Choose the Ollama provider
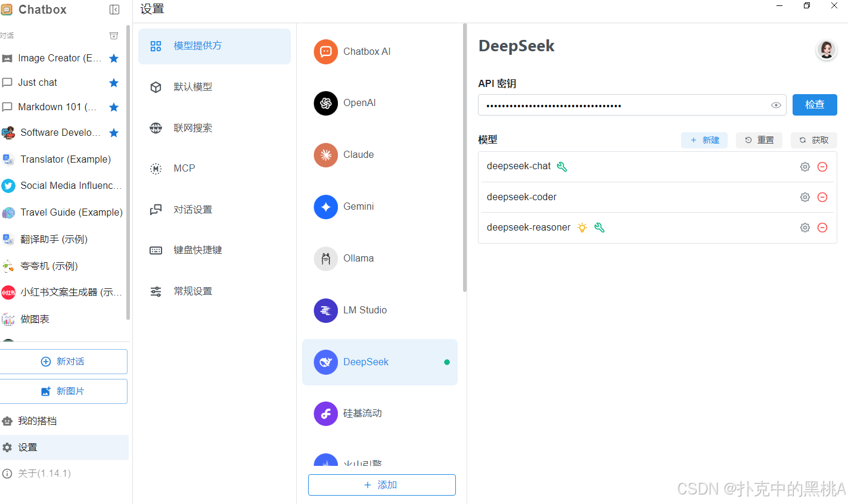The height and width of the screenshot is (504, 848). [x=380, y=259]
